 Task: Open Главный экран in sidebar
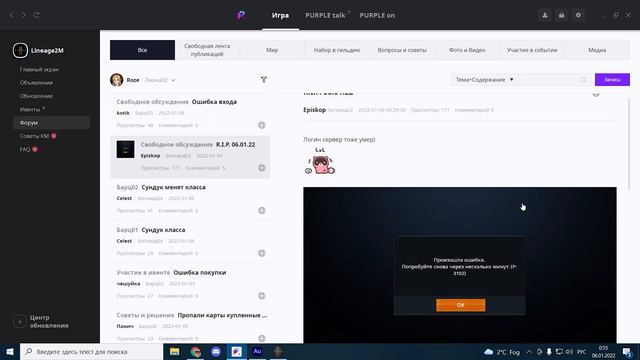coord(39,69)
